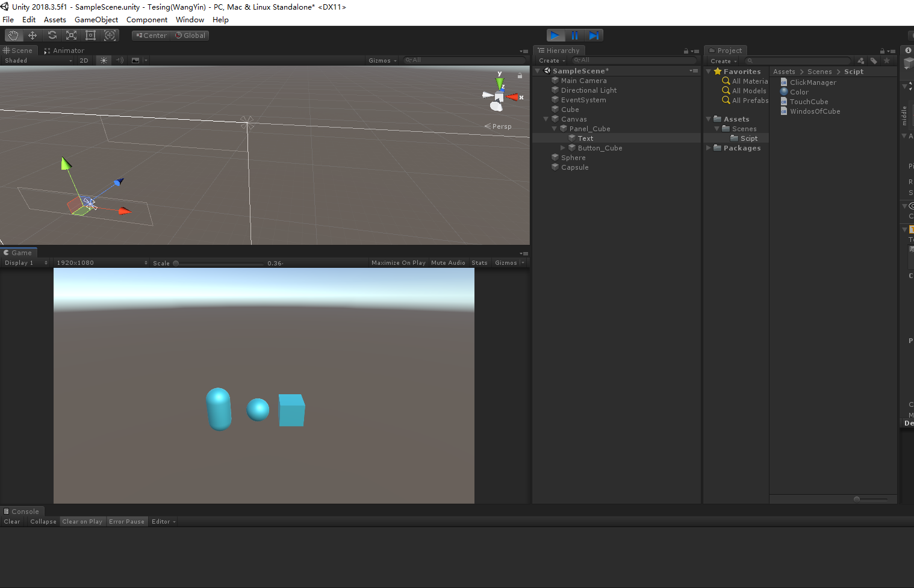Click the Save search star icon

[887, 61]
